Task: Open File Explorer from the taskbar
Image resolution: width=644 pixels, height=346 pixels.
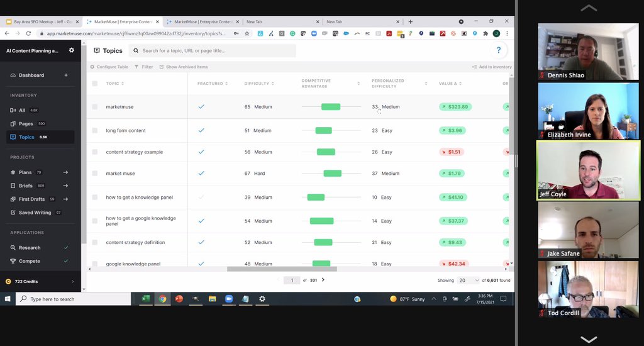Action: click(x=212, y=299)
